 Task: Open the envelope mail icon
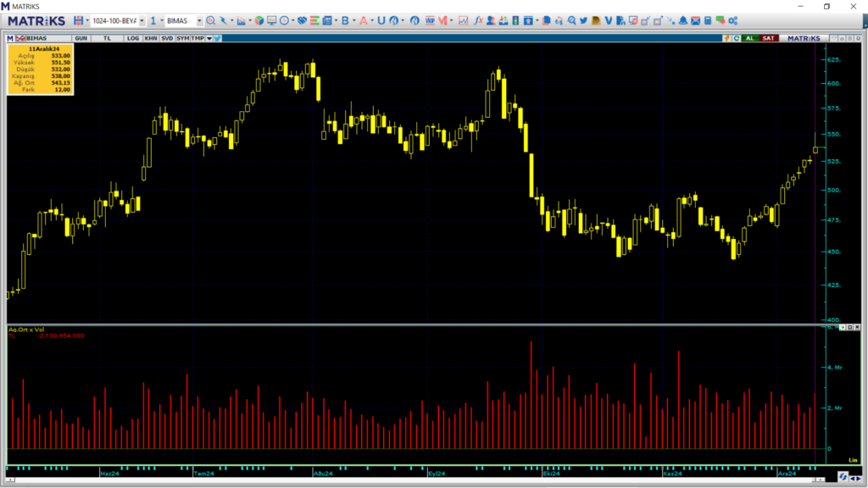pyautogui.click(x=696, y=20)
